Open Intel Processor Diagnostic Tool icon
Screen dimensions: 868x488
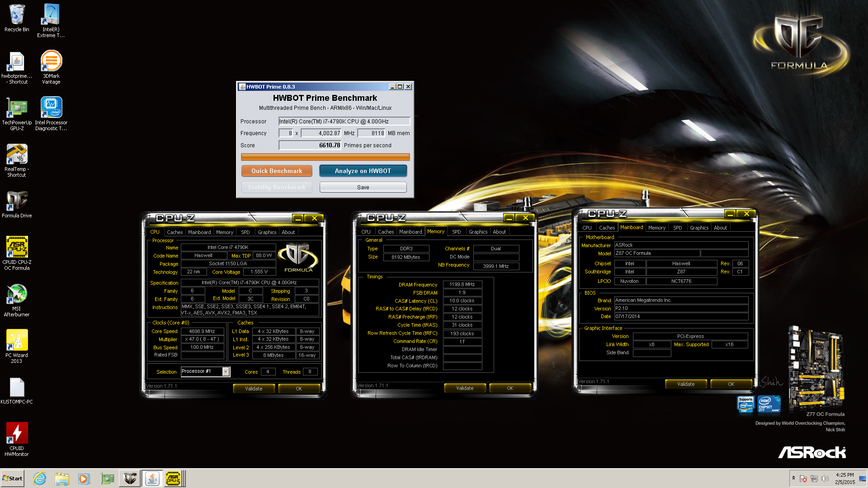pos(51,114)
